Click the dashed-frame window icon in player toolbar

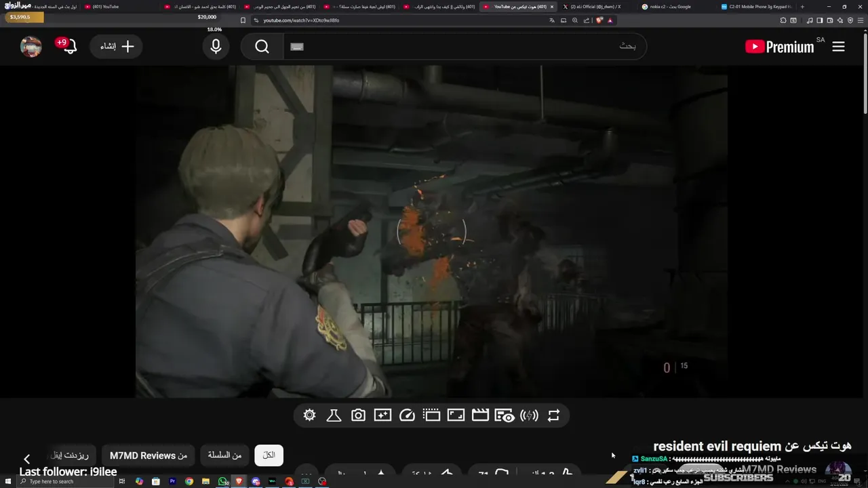tap(431, 415)
